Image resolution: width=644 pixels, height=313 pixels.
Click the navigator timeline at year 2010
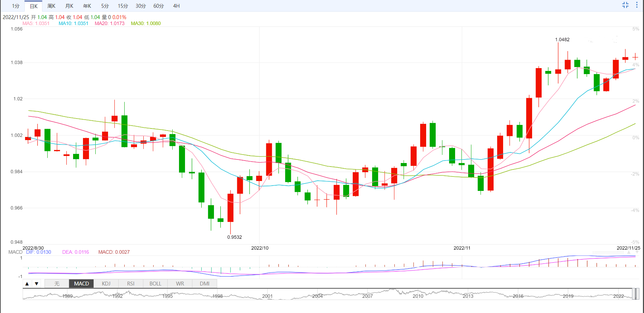click(x=418, y=296)
